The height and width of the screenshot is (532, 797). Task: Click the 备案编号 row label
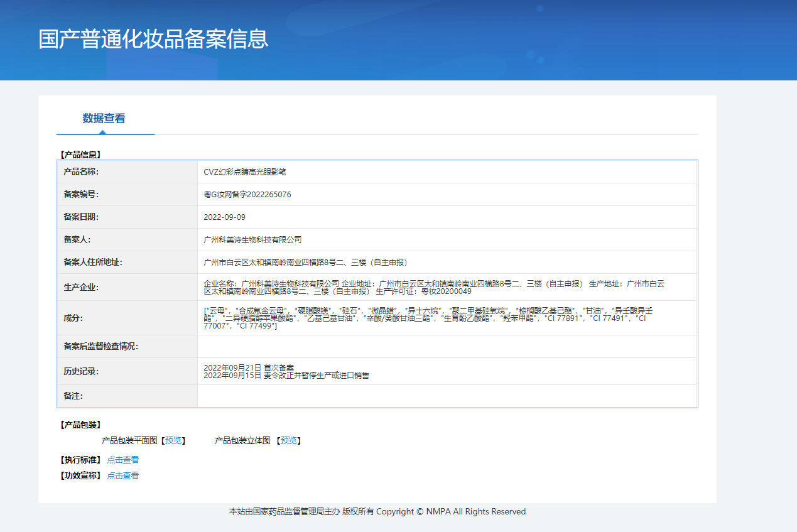pos(81,195)
